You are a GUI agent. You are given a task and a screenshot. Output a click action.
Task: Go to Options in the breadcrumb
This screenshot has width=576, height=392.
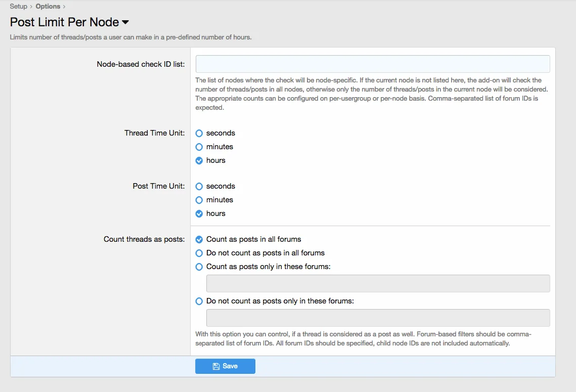click(x=48, y=7)
